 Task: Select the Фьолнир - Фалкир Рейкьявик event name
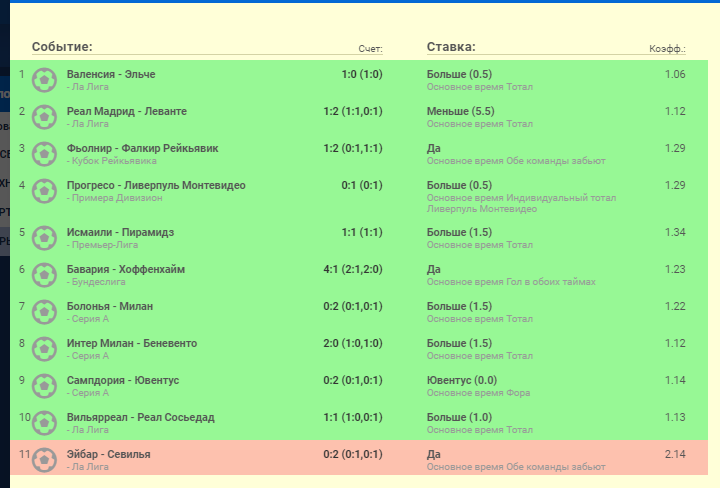[142, 148]
